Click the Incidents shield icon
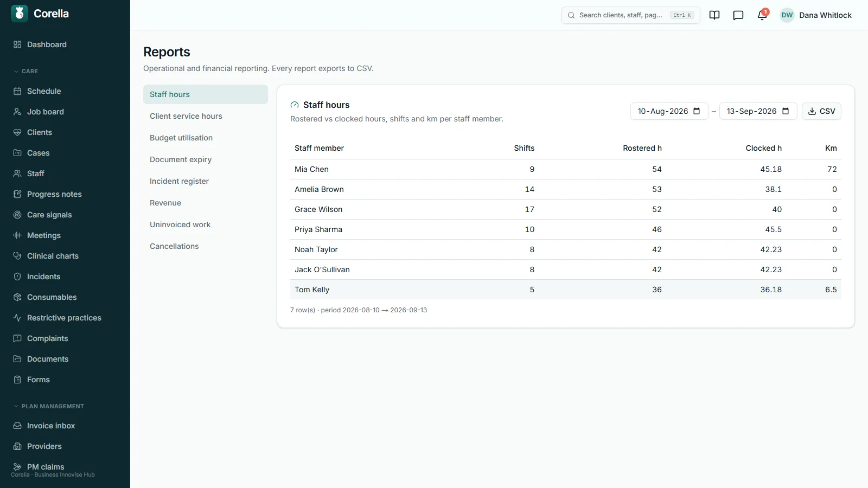Image resolution: width=868 pixels, height=488 pixels. click(17, 277)
